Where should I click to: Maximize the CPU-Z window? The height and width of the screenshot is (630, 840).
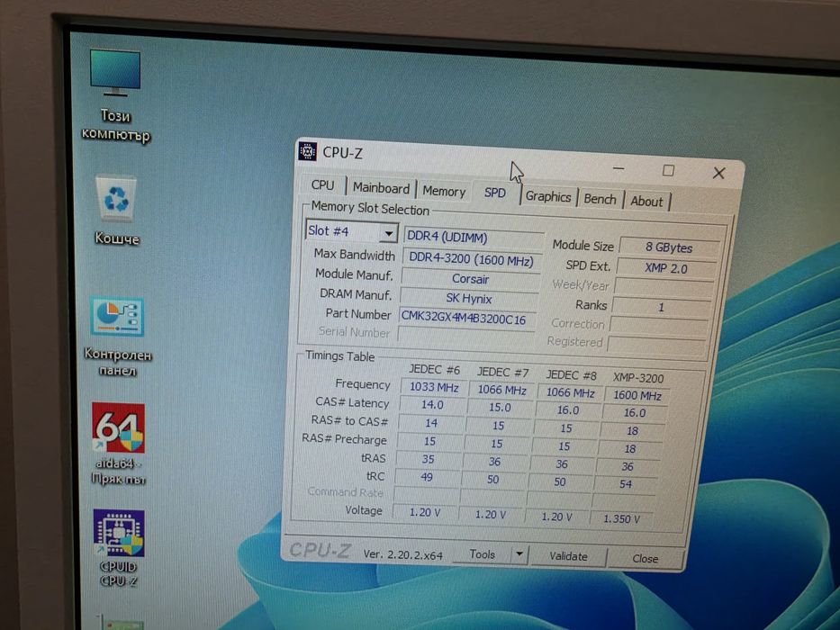(x=668, y=170)
